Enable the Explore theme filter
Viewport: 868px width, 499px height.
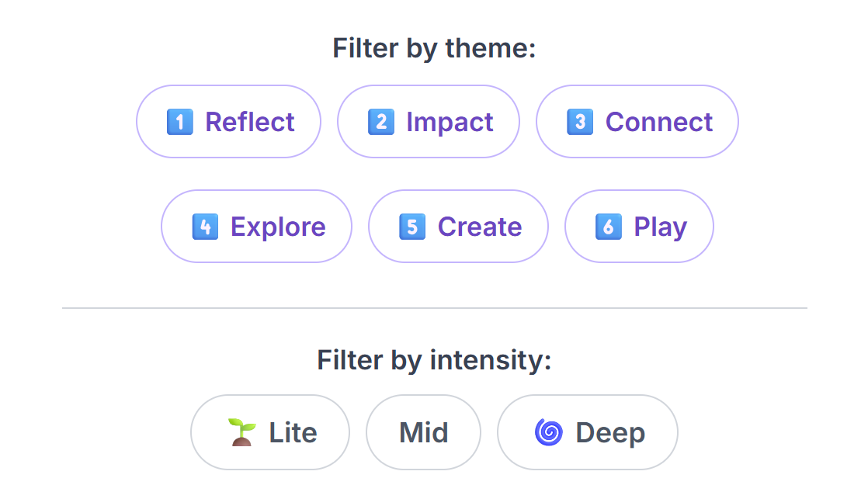coord(256,227)
